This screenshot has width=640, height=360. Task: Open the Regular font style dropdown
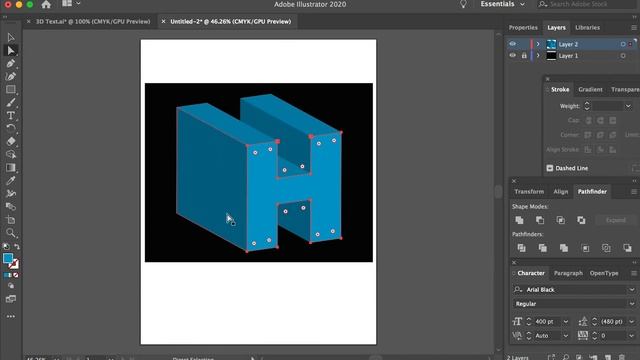(x=632, y=304)
